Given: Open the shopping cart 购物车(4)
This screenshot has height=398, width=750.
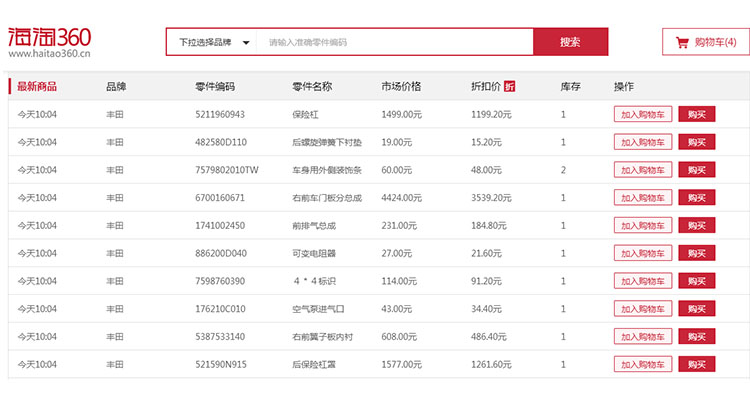Looking at the screenshot, I should pyautogui.click(x=706, y=42).
